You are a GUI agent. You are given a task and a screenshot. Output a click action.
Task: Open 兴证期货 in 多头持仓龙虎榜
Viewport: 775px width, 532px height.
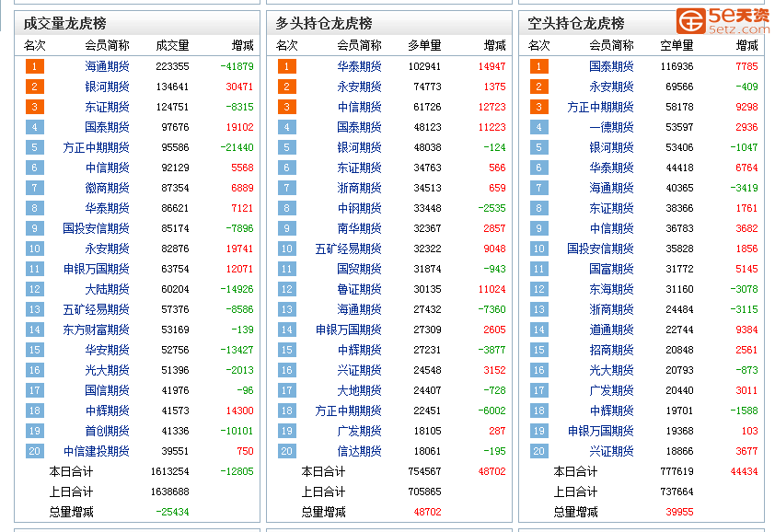point(359,370)
